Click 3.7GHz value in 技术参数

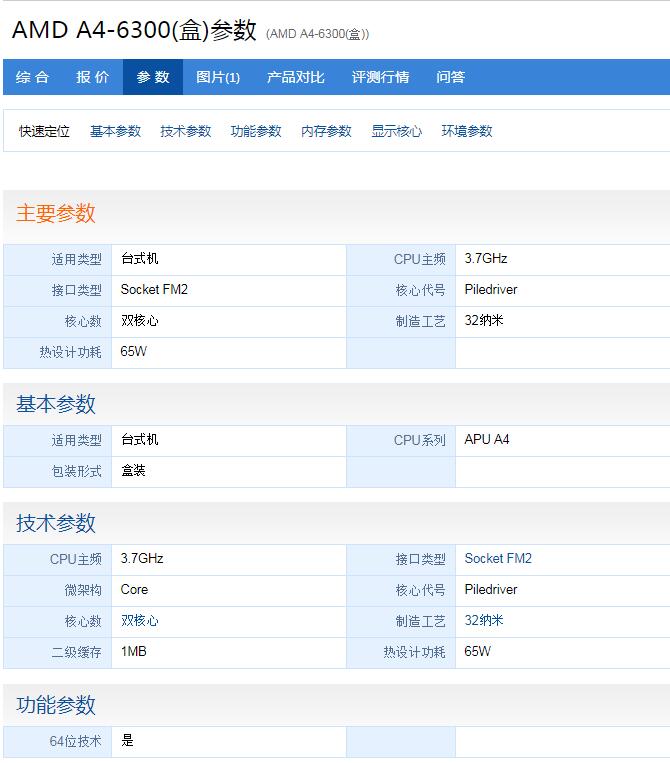pos(142,558)
